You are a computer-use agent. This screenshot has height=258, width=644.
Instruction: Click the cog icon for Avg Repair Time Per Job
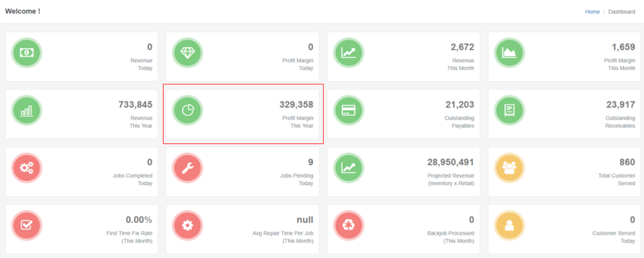pyautogui.click(x=188, y=225)
